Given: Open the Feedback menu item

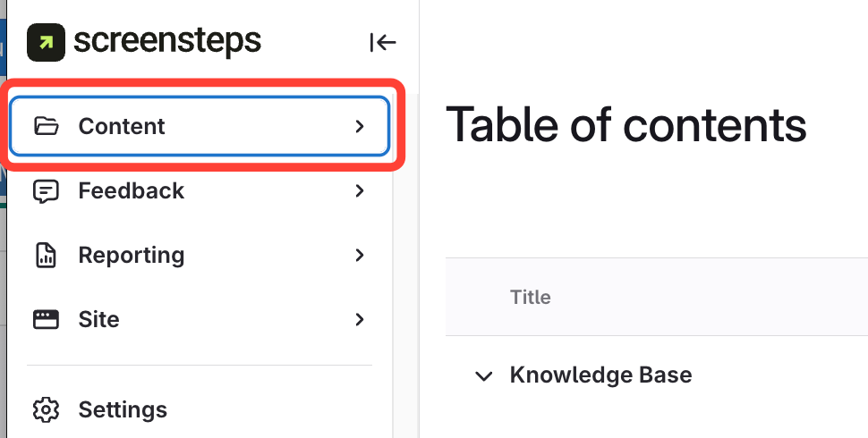Looking at the screenshot, I should pos(132,191).
